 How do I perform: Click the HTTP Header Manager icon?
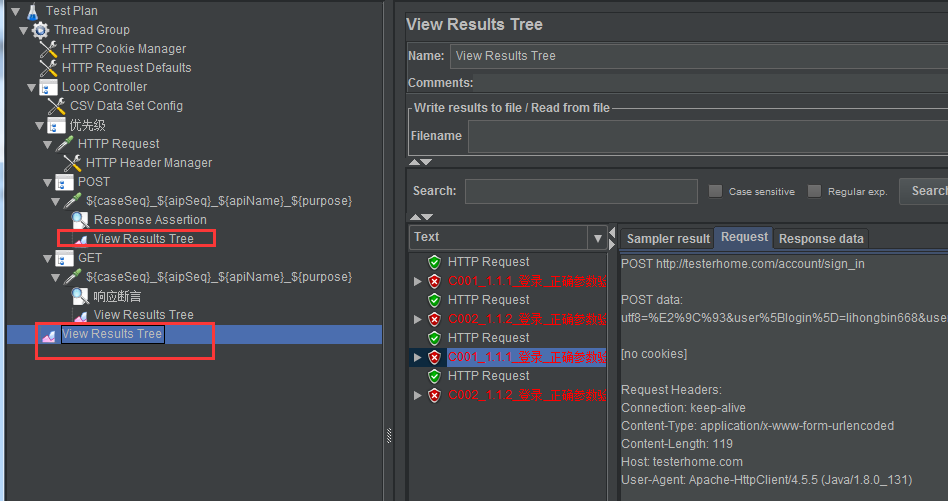(x=72, y=163)
